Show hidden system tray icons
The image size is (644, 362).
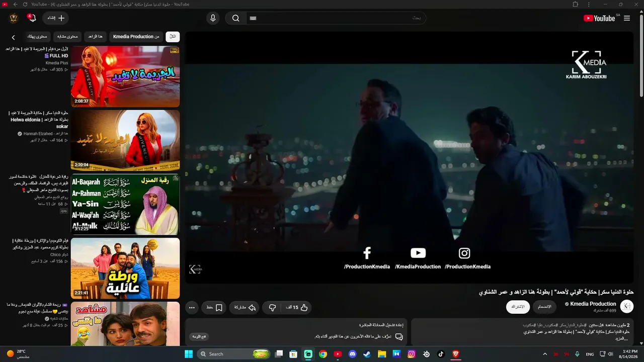point(544,354)
